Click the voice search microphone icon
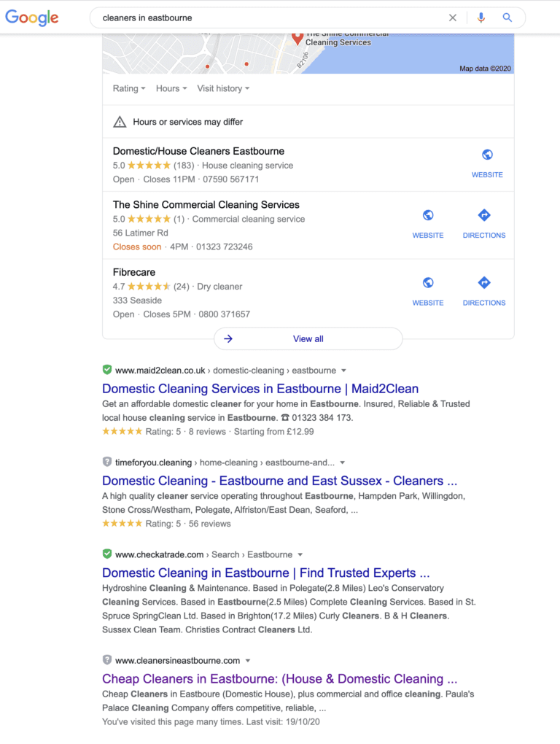This screenshot has height=744, width=560. pyautogui.click(x=481, y=18)
